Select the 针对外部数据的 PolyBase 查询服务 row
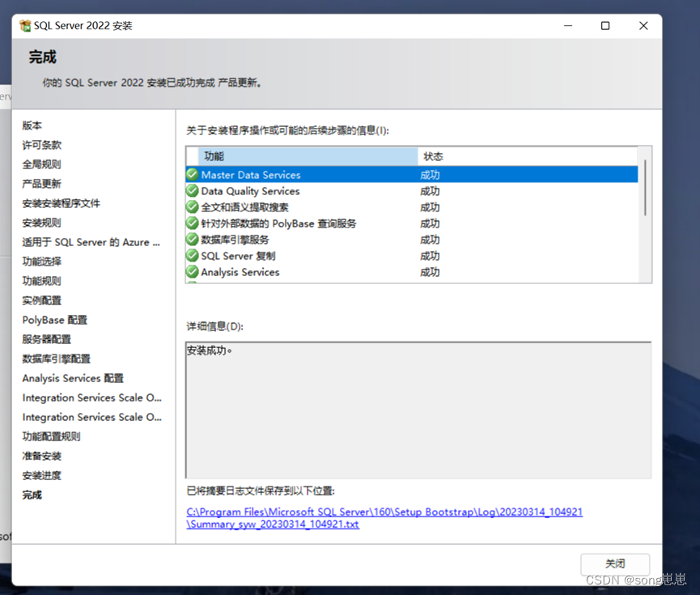Viewport: 700px width, 595px height. pyautogui.click(x=412, y=223)
